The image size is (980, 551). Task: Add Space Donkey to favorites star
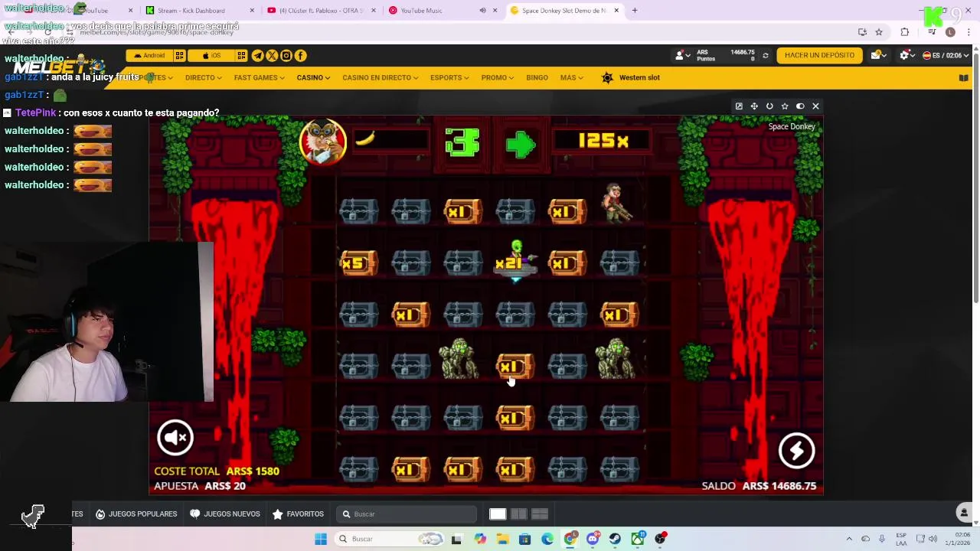785,106
